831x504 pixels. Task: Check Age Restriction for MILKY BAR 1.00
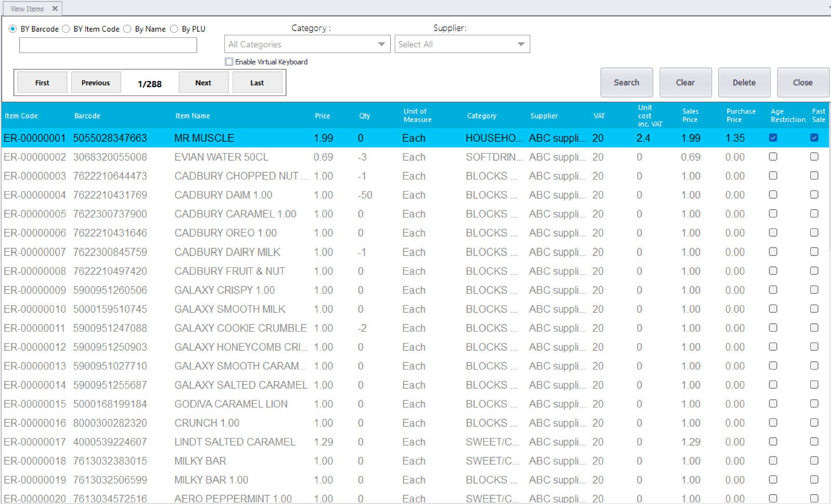point(773,480)
